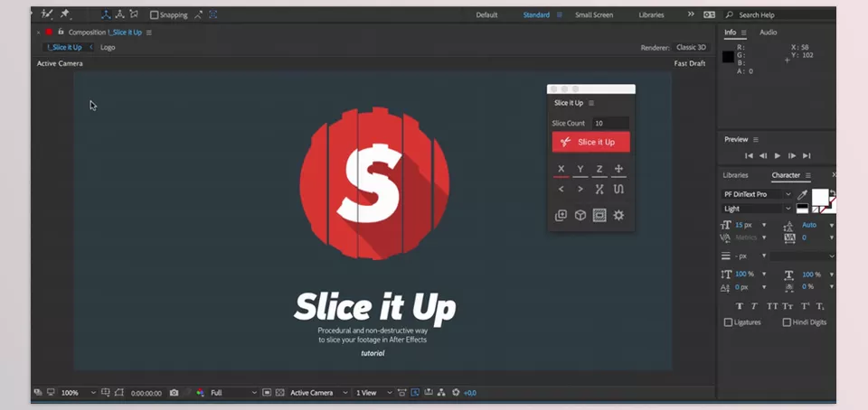Click the Slice Count input field
This screenshot has height=410, width=868.
pyautogui.click(x=610, y=123)
